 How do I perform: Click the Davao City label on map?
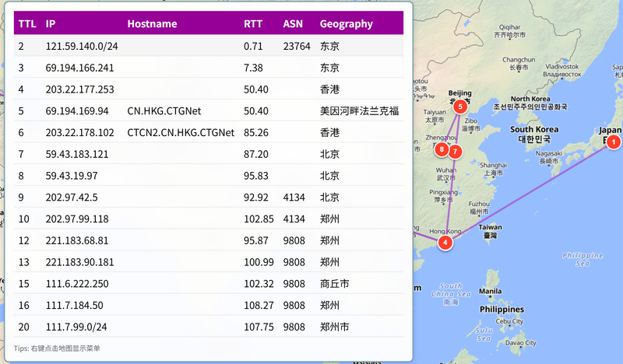[x=520, y=342]
